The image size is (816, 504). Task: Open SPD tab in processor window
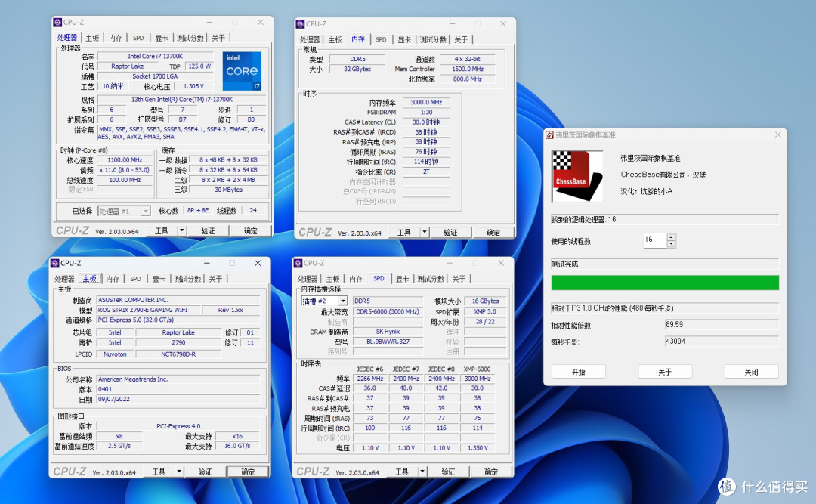[x=138, y=38]
